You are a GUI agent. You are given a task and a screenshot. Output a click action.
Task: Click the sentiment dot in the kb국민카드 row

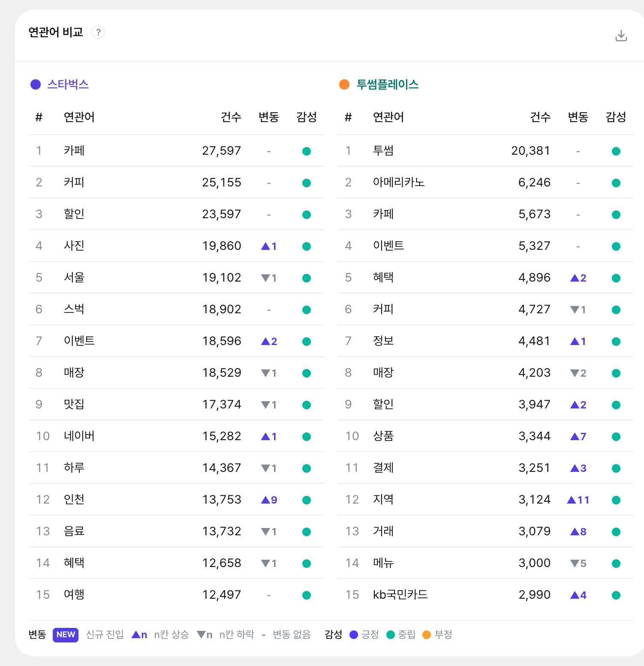tap(616, 595)
